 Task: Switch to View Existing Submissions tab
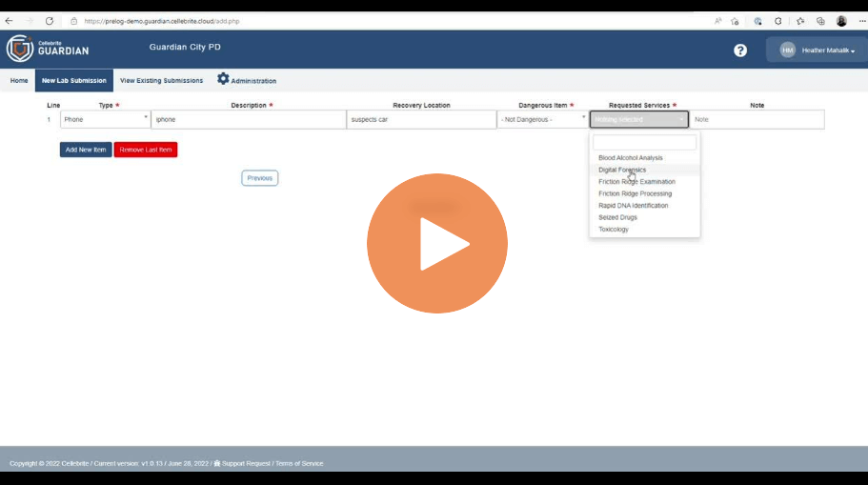point(162,81)
